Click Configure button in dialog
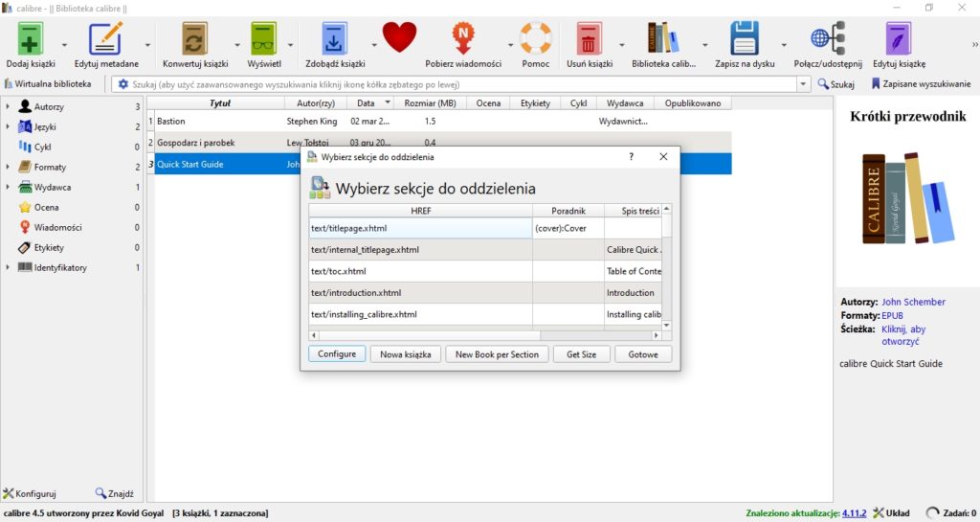This screenshot has width=980, height=522. 336,353
